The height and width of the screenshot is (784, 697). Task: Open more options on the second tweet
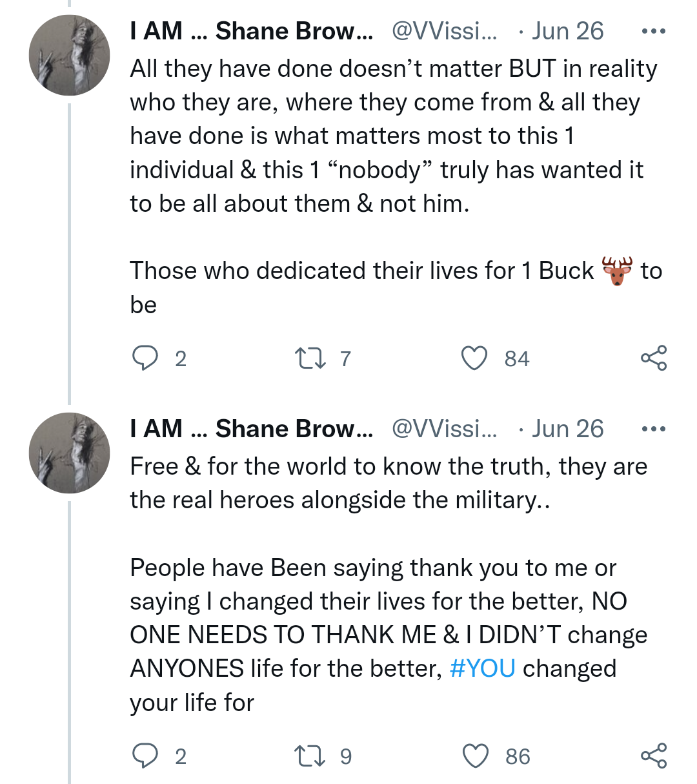(653, 429)
